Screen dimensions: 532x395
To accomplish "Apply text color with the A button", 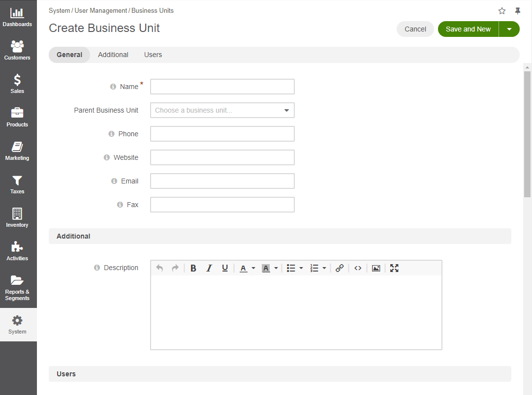I will click(x=243, y=268).
